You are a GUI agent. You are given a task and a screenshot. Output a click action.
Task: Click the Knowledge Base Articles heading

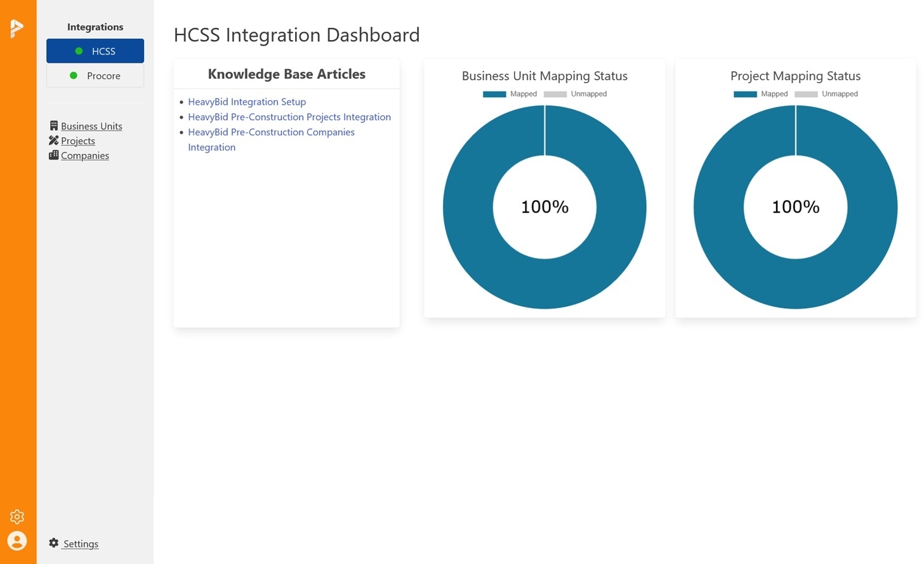[x=286, y=74]
